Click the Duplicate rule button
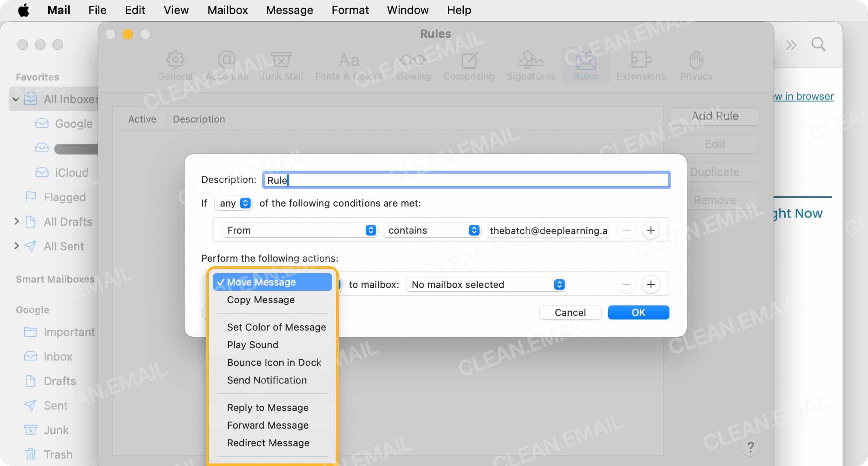Viewport: 868px width, 466px height. click(715, 172)
